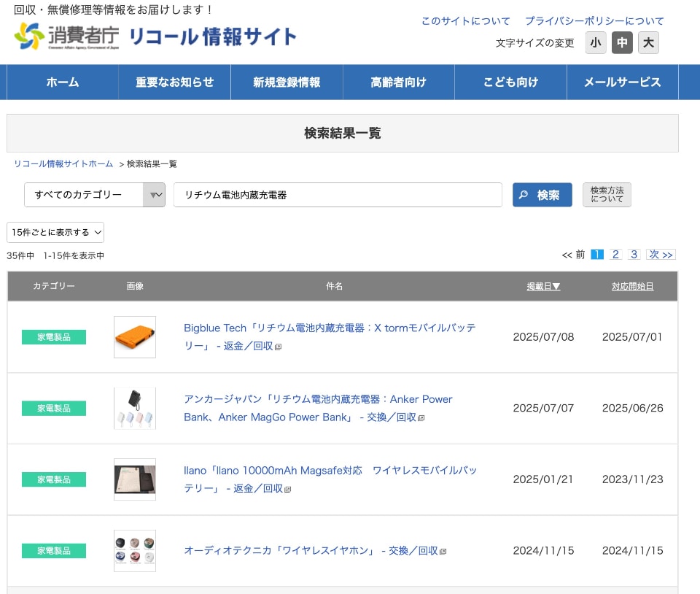
Task: Open the category dropdown すべてのカテゴリー
Action: click(95, 195)
